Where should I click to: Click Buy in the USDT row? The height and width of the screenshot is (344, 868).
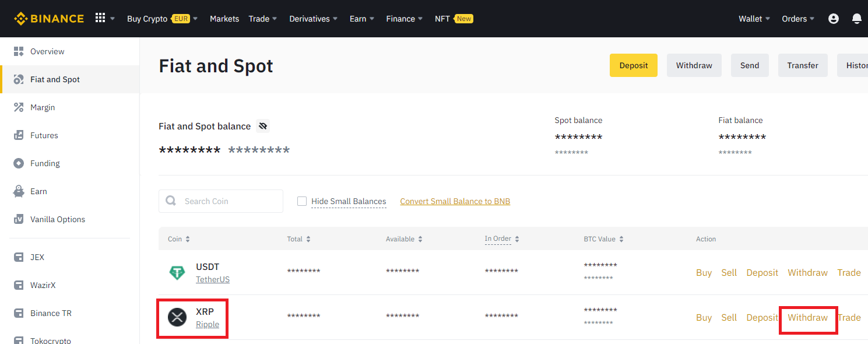704,273
